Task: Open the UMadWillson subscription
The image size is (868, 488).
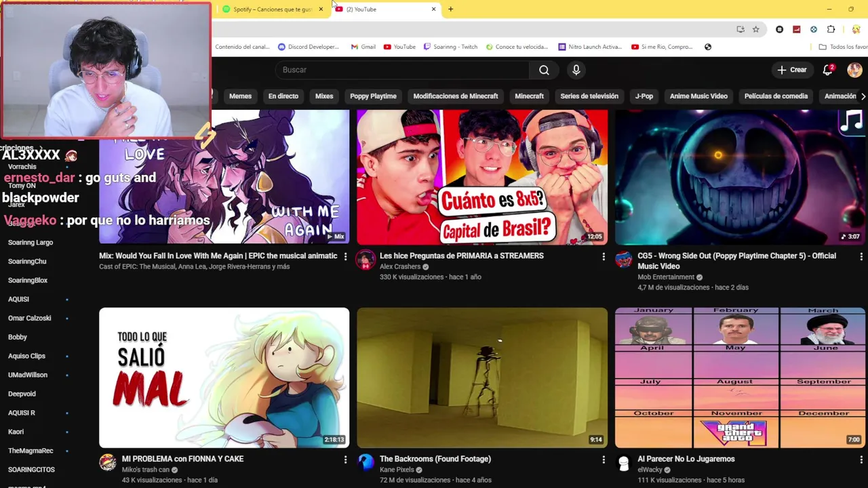Action: (x=28, y=375)
